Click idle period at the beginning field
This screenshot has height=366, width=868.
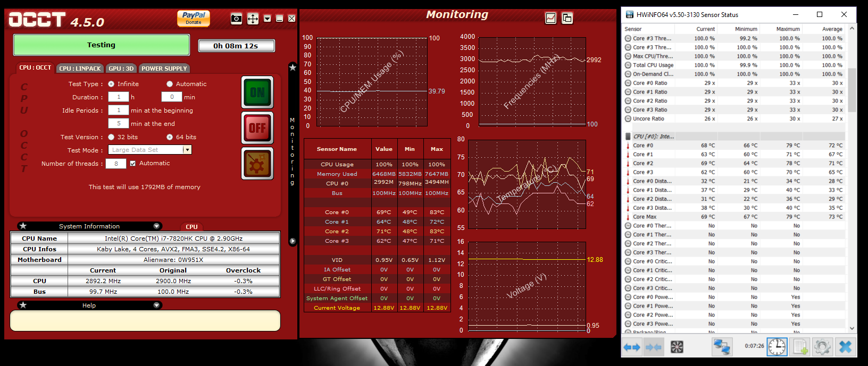tap(119, 110)
